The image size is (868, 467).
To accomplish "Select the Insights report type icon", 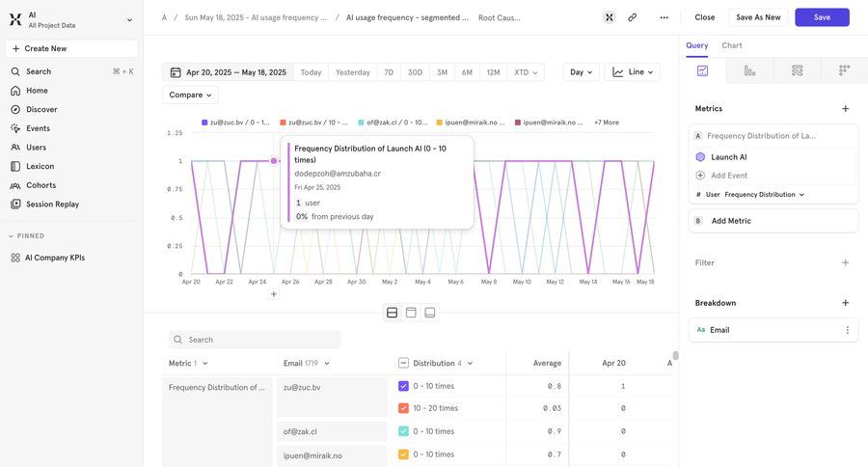I will coord(702,70).
